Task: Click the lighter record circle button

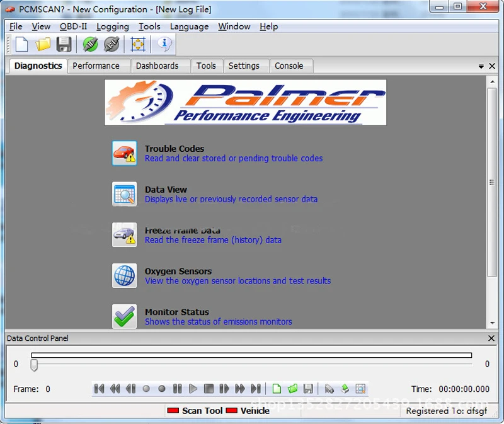Action: 146,389
